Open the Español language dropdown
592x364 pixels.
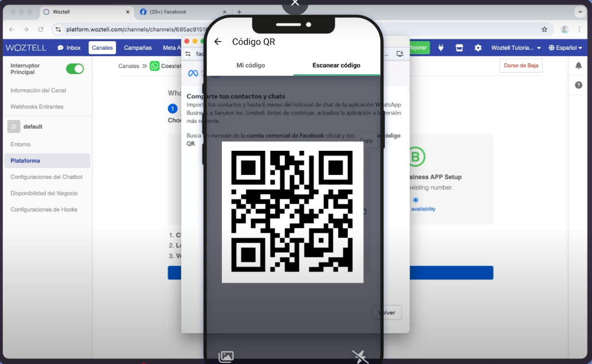coord(565,48)
